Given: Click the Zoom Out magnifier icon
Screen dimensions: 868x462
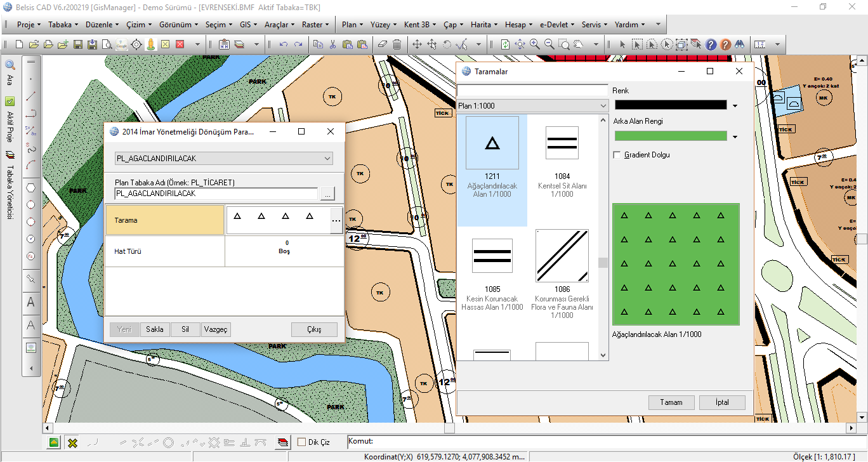Looking at the screenshot, I should coord(549,44).
